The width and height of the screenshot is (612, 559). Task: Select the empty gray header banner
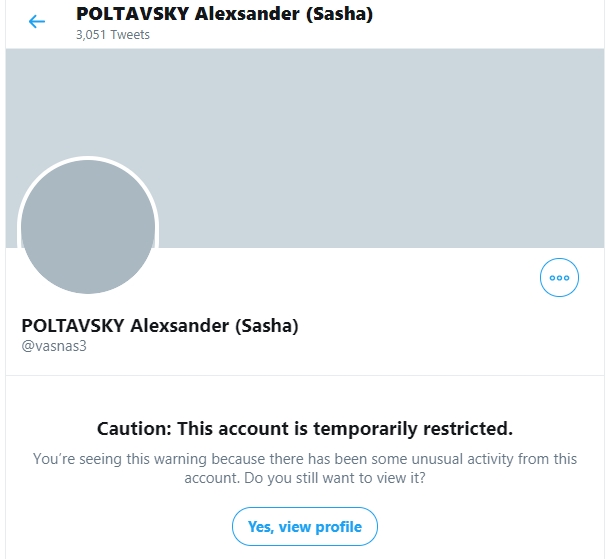pyautogui.click(x=305, y=148)
